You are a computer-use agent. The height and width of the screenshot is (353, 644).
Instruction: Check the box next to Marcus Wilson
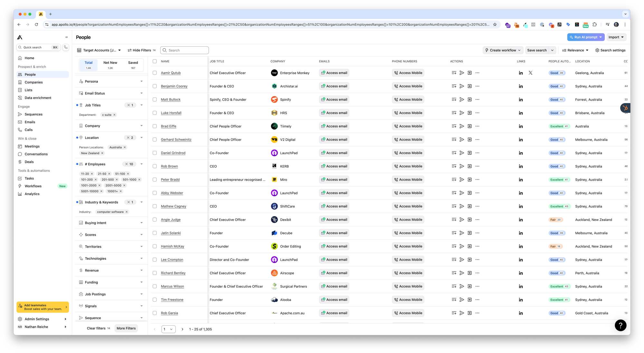click(155, 286)
